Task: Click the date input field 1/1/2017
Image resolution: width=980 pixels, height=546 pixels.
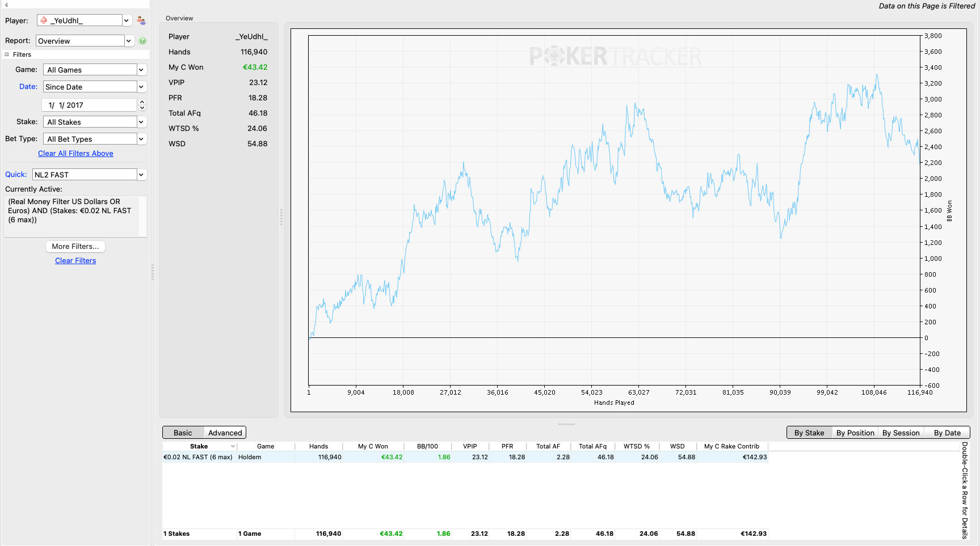Action: pyautogui.click(x=89, y=105)
